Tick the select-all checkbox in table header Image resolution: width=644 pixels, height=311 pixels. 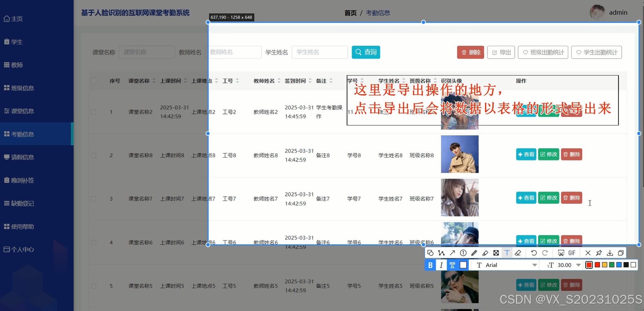[x=94, y=81]
